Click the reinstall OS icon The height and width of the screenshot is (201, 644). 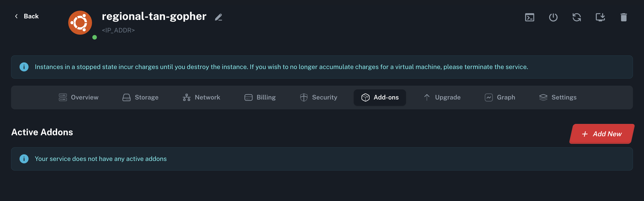[600, 17]
